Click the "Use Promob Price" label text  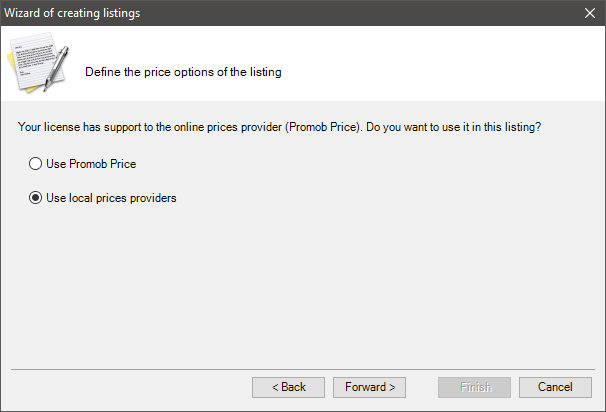pos(91,163)
